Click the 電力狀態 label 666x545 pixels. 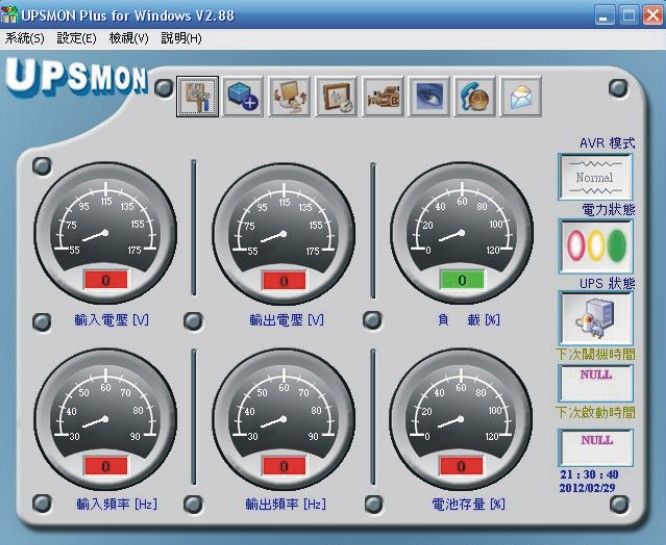tap(608, 209)
